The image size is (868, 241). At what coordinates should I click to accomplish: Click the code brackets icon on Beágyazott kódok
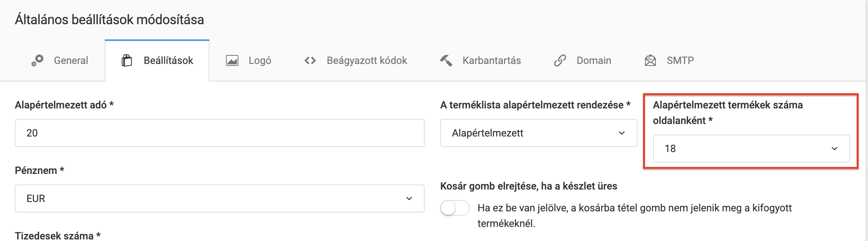(309, 60)
